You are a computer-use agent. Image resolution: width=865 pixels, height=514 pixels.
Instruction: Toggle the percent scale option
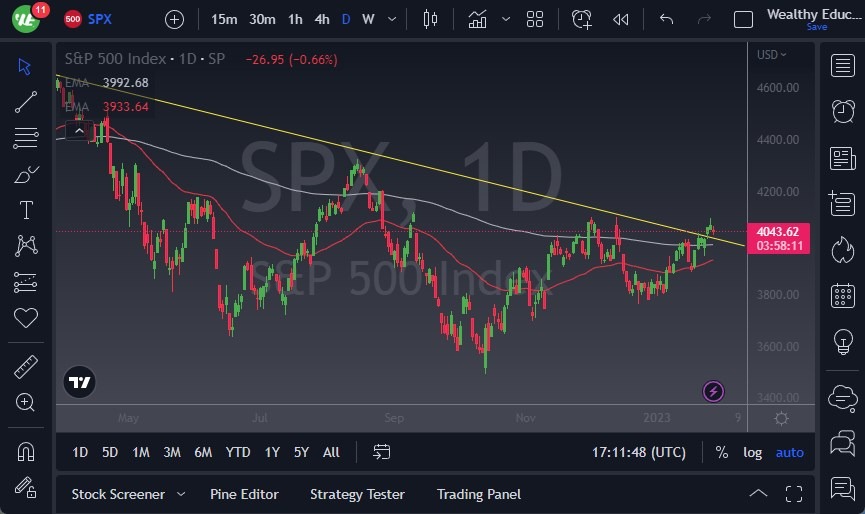tap(722, 452)
